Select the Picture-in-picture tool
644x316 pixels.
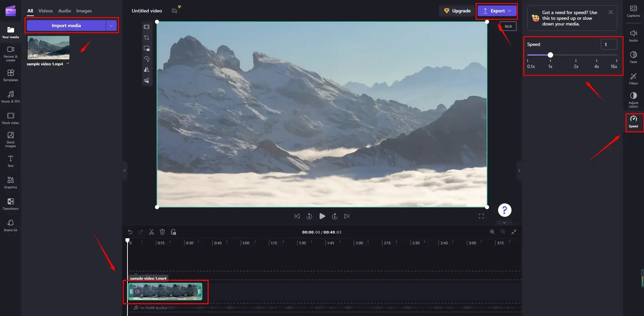click(147, 48)
